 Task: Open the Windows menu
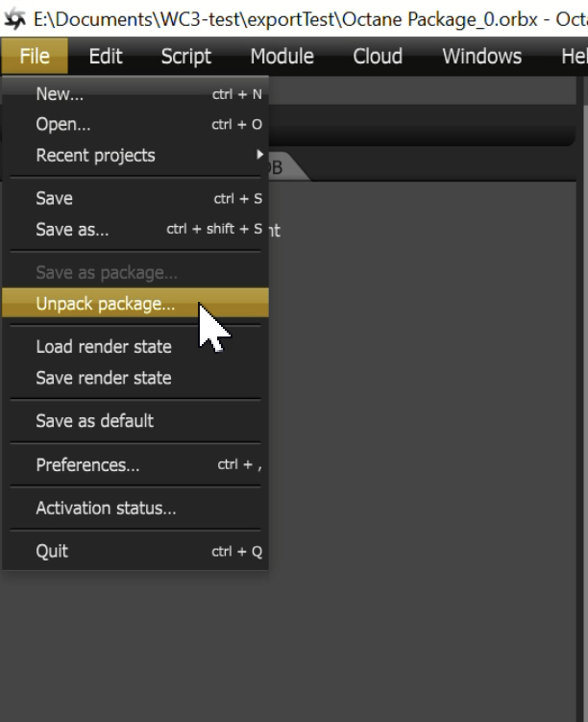tap(481, 57)
